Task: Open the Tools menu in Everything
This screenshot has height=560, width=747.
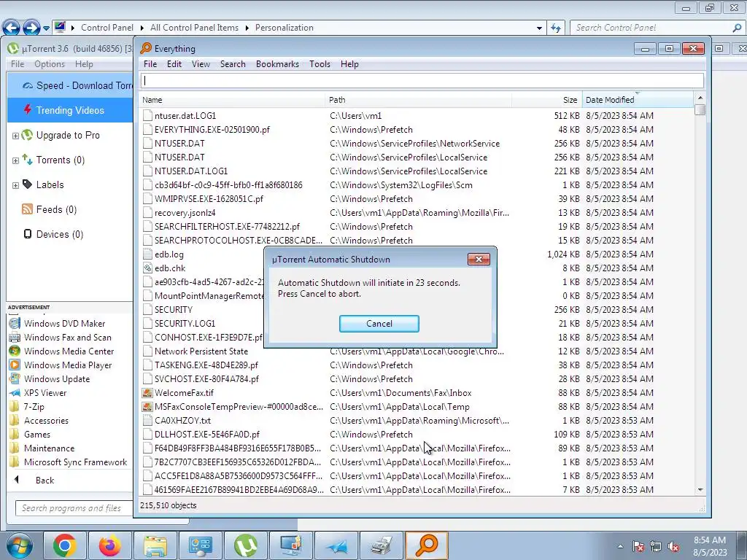Action: [x=320, y=64]
